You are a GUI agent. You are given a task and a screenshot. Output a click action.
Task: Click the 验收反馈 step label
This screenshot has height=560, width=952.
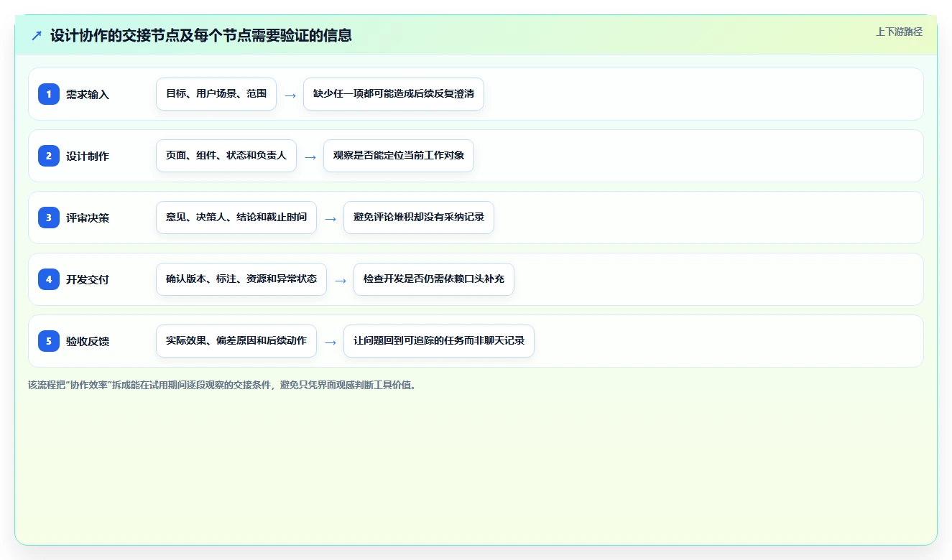[x=88, y=341]
